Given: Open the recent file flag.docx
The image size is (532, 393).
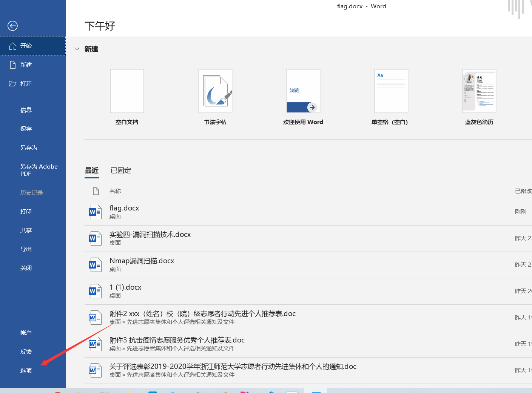Looking at the screenshot, I should pyautogui.click(x=124, y=208).
